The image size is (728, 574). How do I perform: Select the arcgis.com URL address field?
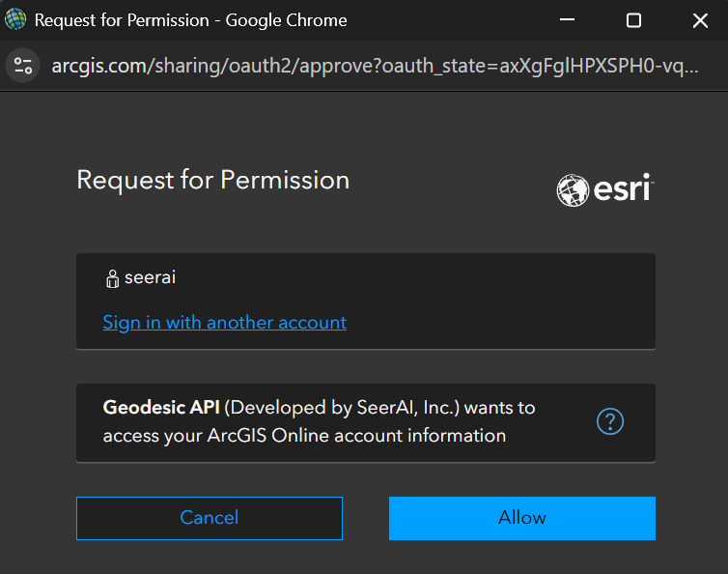tap(375, 66)
